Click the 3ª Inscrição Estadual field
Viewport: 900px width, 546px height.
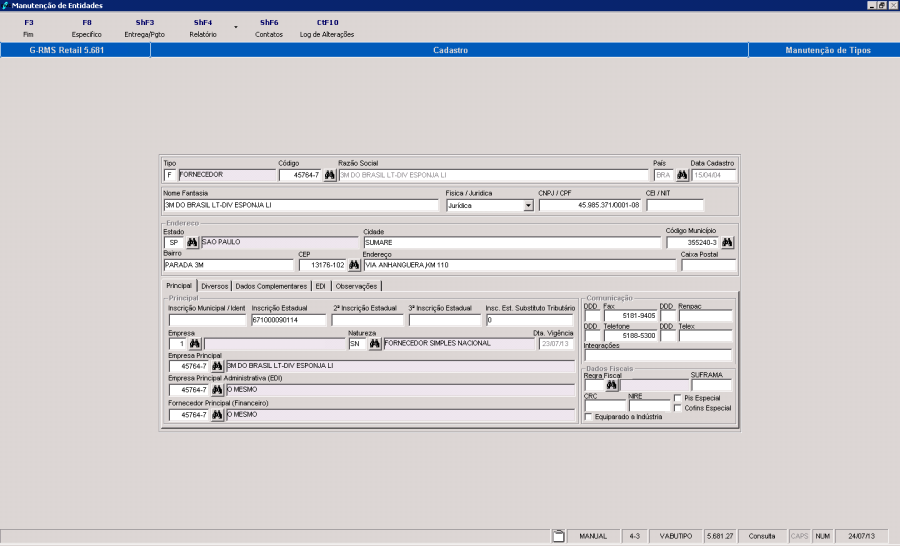(x=445, y=320)
